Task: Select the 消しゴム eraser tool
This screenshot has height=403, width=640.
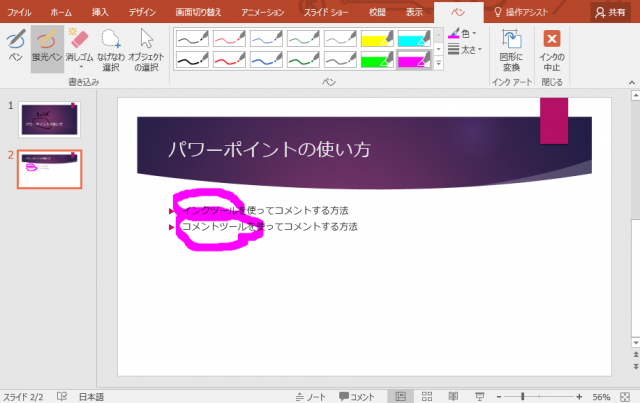Action: [81, 47]
